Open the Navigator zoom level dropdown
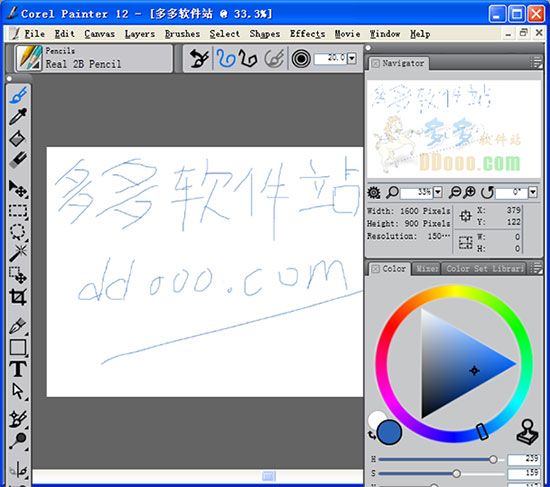Viewport: 550px width, 487px height. [x=437, y=192]
